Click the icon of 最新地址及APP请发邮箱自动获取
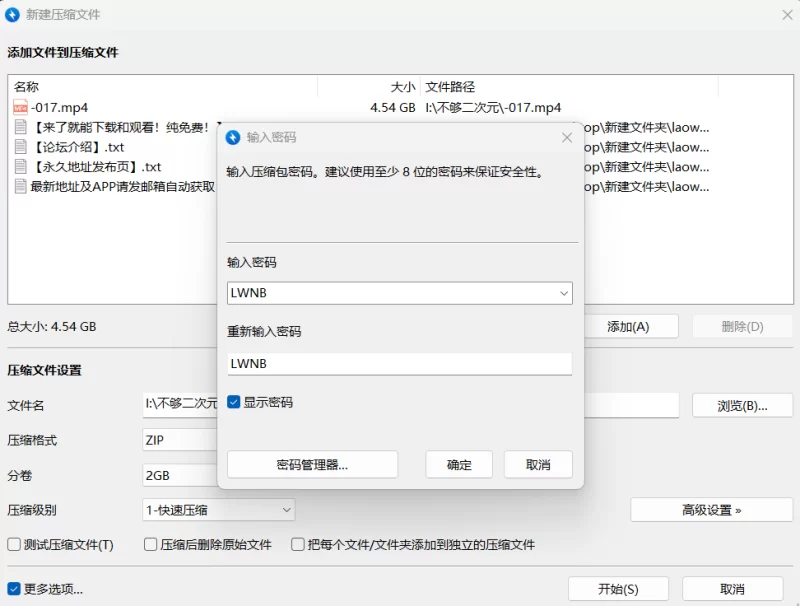 [x=20, y=187]
